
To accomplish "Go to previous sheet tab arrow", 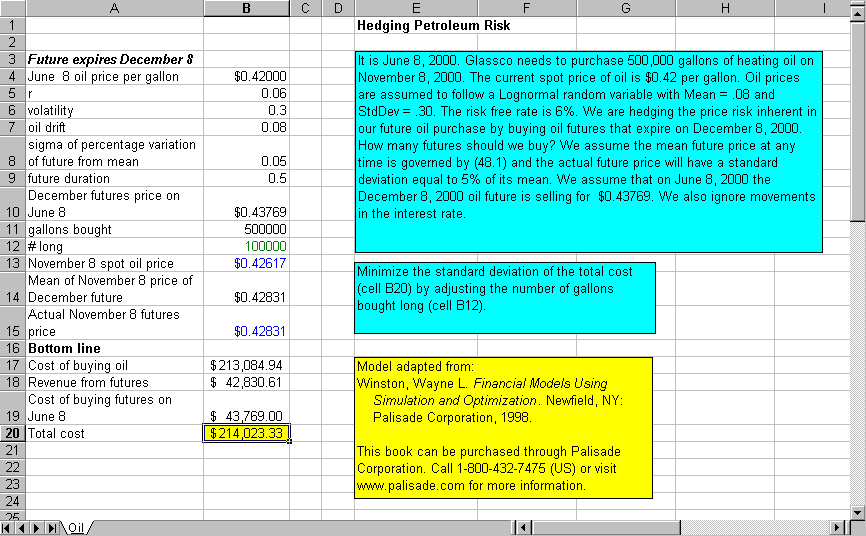I will tap(22, 528).
